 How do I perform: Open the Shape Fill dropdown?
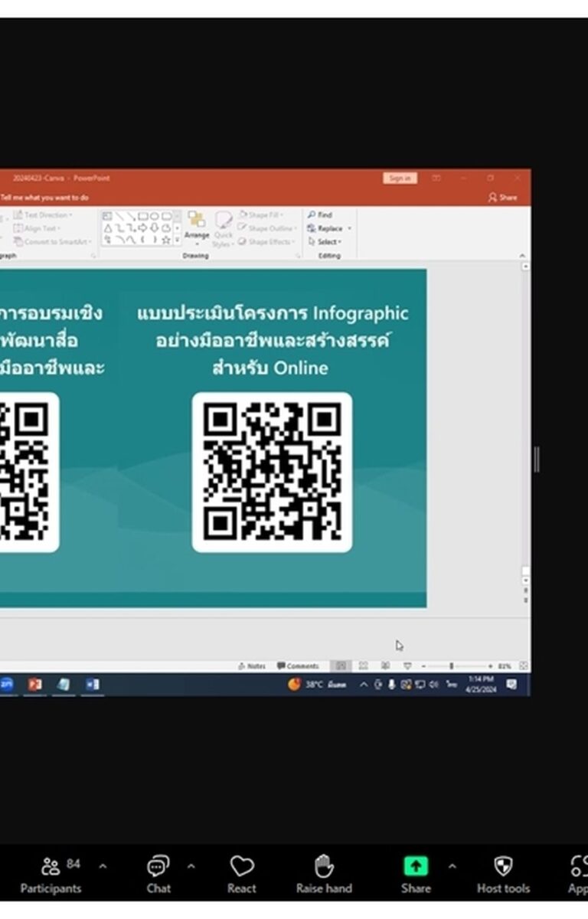coord(260,215)
